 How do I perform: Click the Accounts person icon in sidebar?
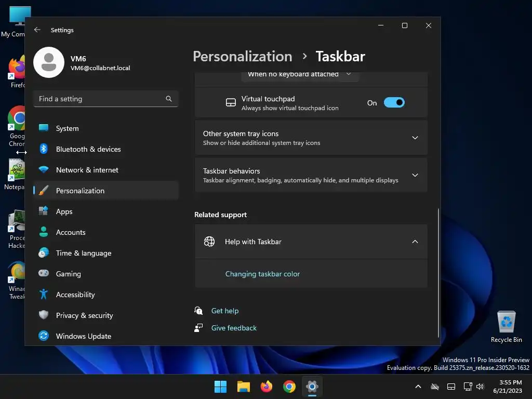44,232
